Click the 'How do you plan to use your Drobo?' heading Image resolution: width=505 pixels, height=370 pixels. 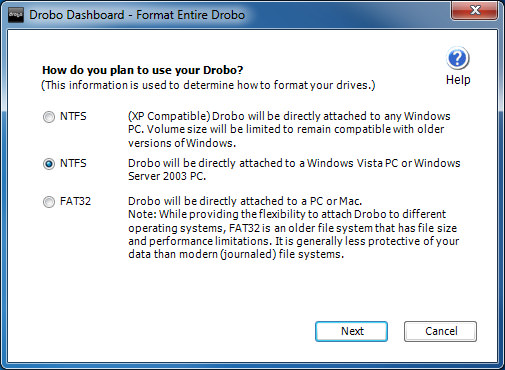pos(143,70)
